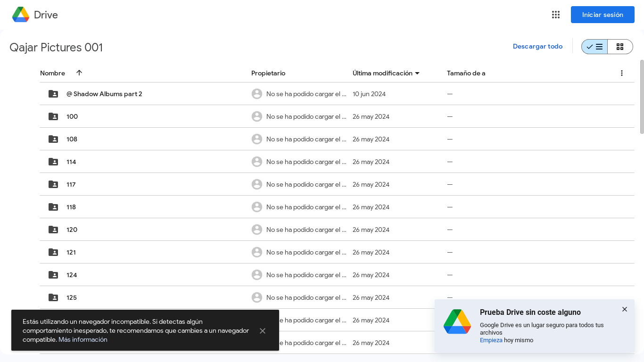Screen dimensions: 644x362
Task: Select the folder named 125
Action: coord(72,297)
